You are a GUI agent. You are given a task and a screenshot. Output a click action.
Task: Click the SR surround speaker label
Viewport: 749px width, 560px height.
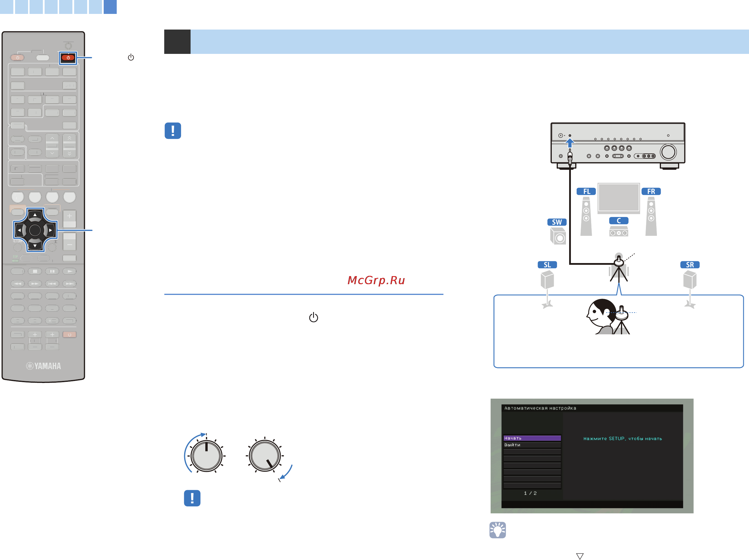point(690,265)
